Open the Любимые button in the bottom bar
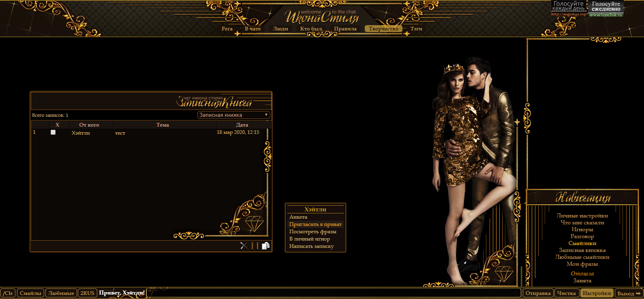Viewport: 644px width, 299px height. click(61, 293)
